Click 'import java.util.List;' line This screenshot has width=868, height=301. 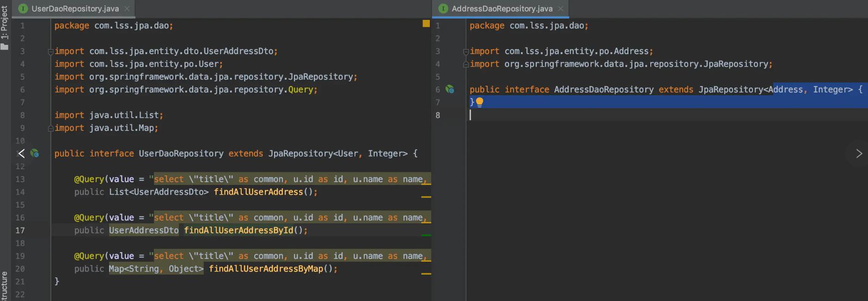(x=109, y=115)
